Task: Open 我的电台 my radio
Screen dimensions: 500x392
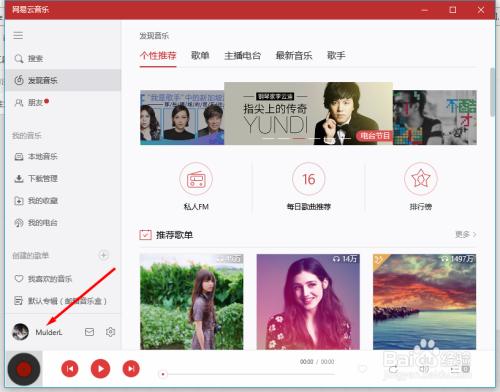Action: (63, 223)
